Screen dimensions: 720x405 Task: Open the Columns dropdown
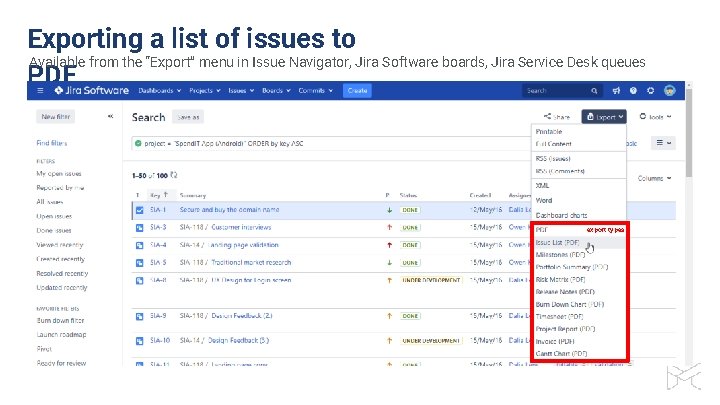[x=654, y=178]
